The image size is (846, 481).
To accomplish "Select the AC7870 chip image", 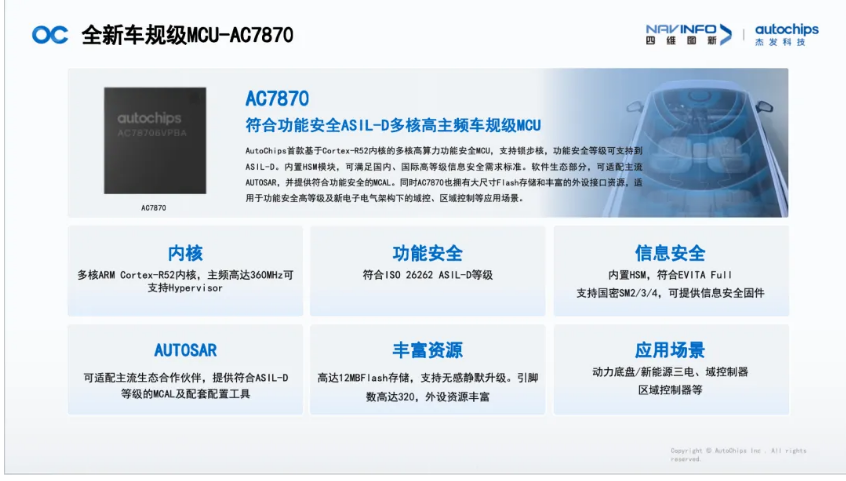I will pos(153,140).
